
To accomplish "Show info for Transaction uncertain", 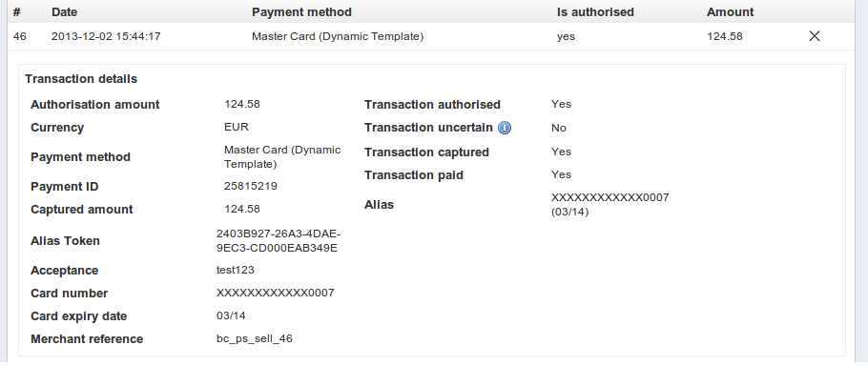I will click(505, 129).
